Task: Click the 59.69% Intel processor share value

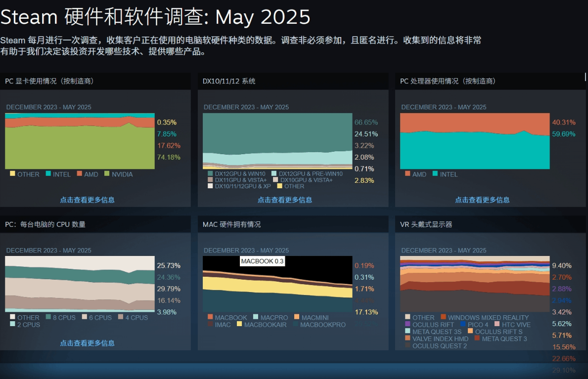Action: (564, 134)
